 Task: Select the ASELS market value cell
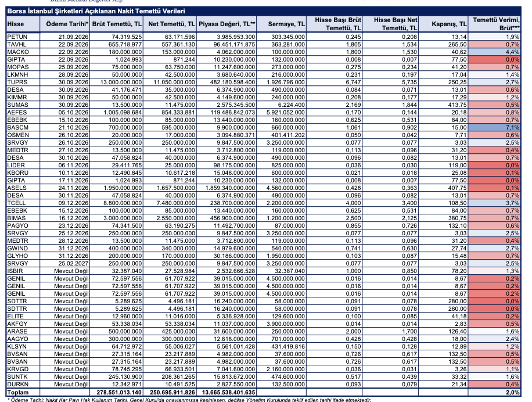227,188
